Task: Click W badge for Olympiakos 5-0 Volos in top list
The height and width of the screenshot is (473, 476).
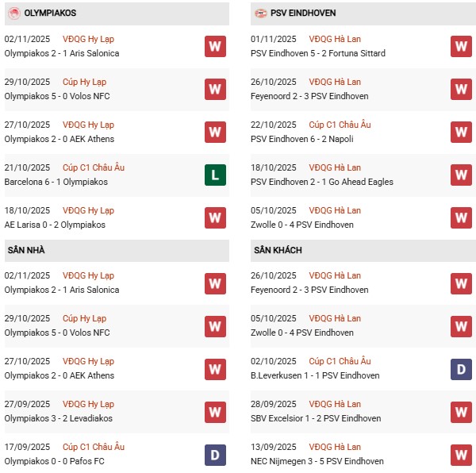Action: coord(215,89)
